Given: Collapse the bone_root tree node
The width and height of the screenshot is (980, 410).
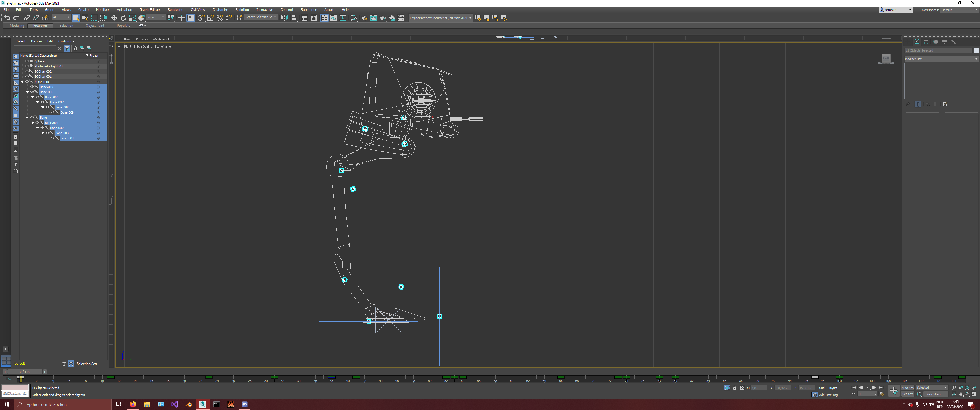Looking at the screenshot, I should (23, 81).
